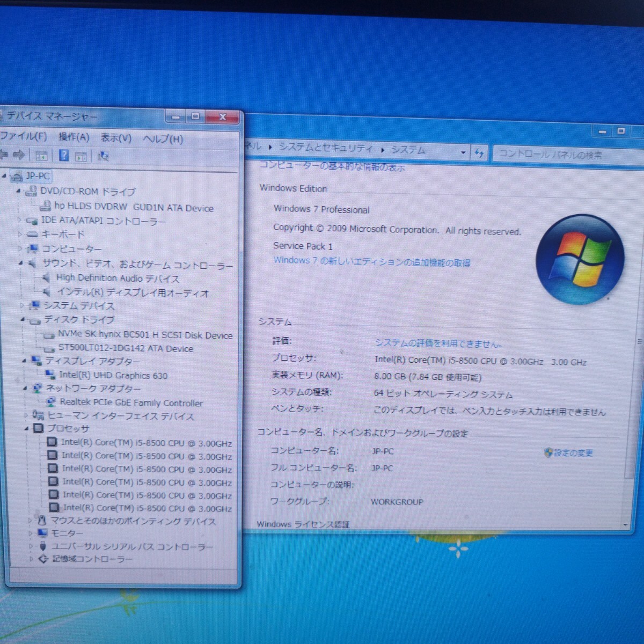
Task: Open Windows 7 の新しいエディションの追加機能の取得 link
Action: pyautogui.click(x=371, y=261)
